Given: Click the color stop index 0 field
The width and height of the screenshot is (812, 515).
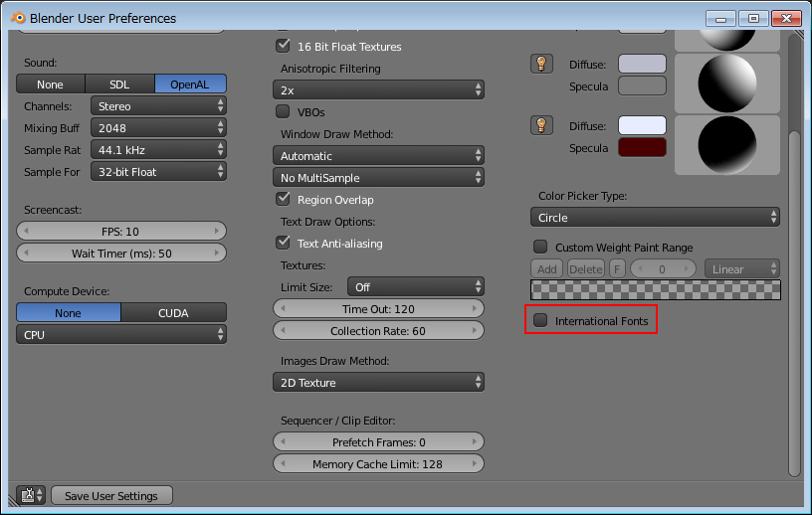Looking at the screenshot, I should tap(664, 269).
